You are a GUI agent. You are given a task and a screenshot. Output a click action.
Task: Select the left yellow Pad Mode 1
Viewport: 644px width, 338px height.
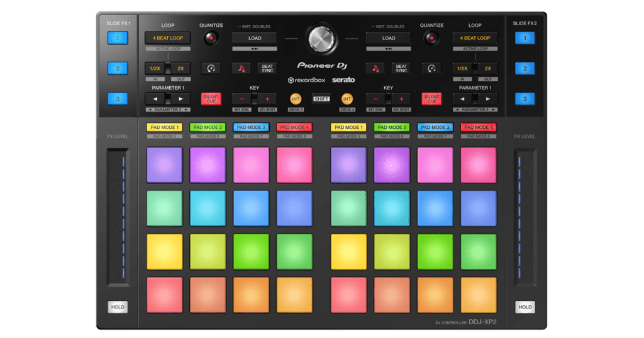coord(164,128)
